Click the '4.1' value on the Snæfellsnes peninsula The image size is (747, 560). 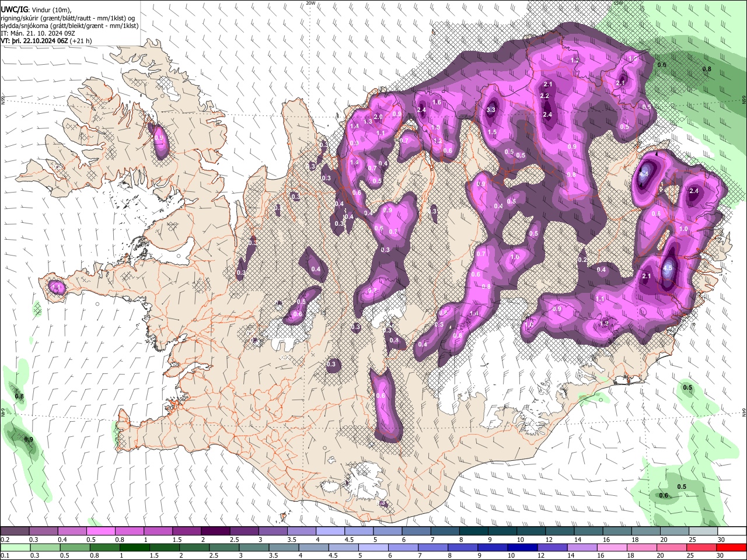(x=57, y=287)
